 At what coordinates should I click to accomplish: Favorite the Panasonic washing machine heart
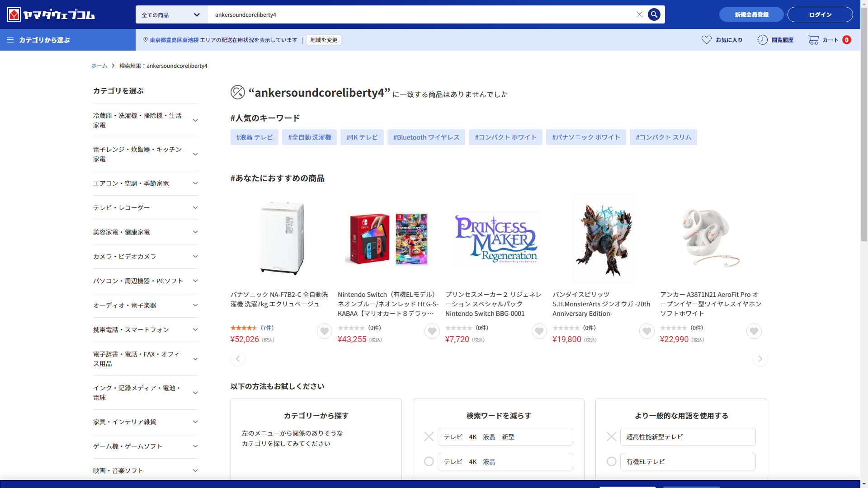click(x=324, y=331)
